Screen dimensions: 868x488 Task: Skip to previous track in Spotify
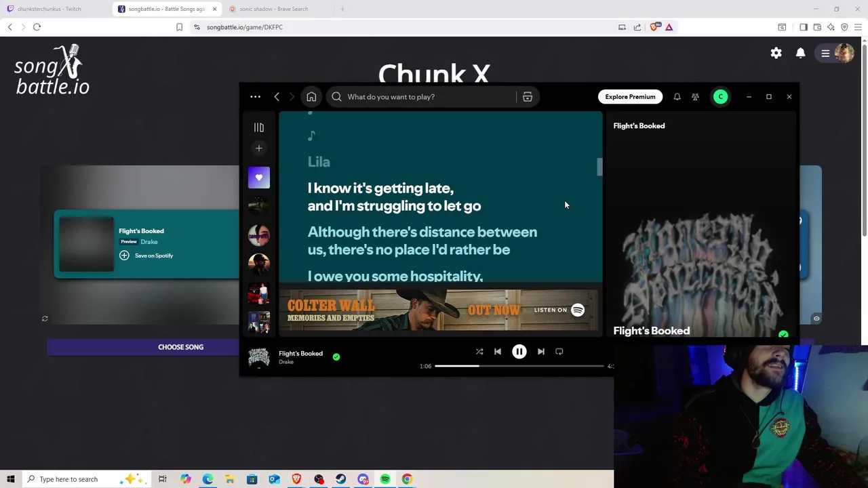[498, 351]
